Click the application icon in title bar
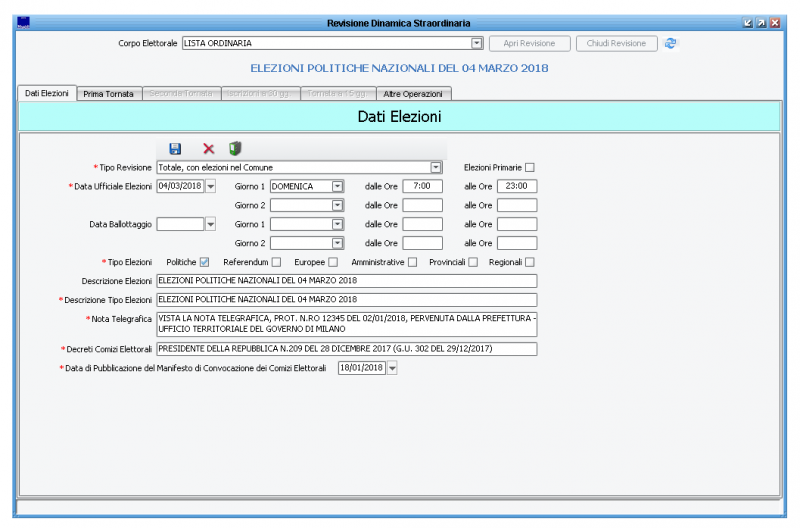This screenshot has width=800, height=528. click(x=24, y=23)
